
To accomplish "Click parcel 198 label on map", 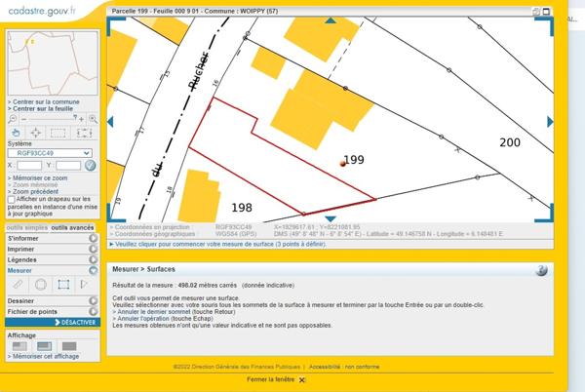I will pyautogui.click(x=242, y=208).
